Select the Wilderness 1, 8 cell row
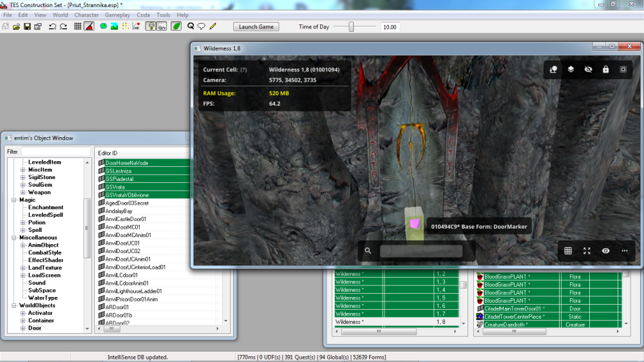 396,322
